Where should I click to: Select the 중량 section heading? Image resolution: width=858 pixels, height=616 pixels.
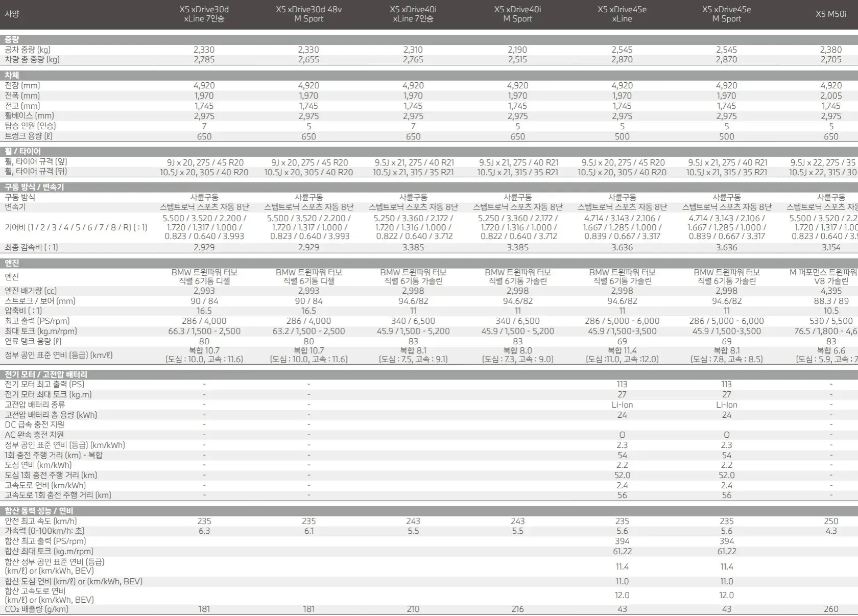coord(12,39)
